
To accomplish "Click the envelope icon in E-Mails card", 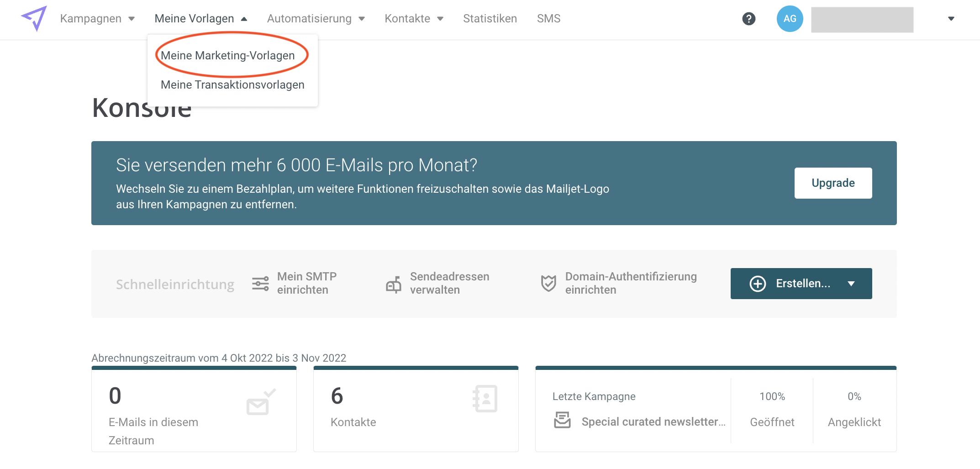I will click(x=261, y=402).
